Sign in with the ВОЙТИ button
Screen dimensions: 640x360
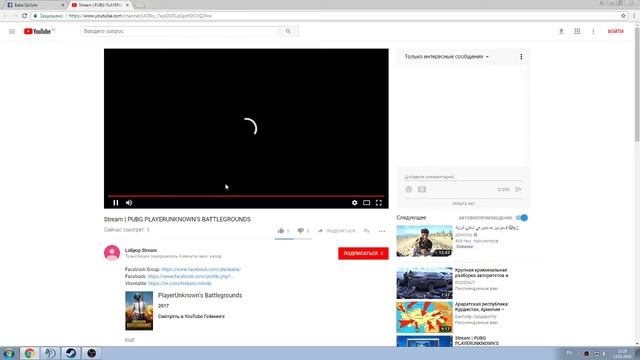(616, 31)
